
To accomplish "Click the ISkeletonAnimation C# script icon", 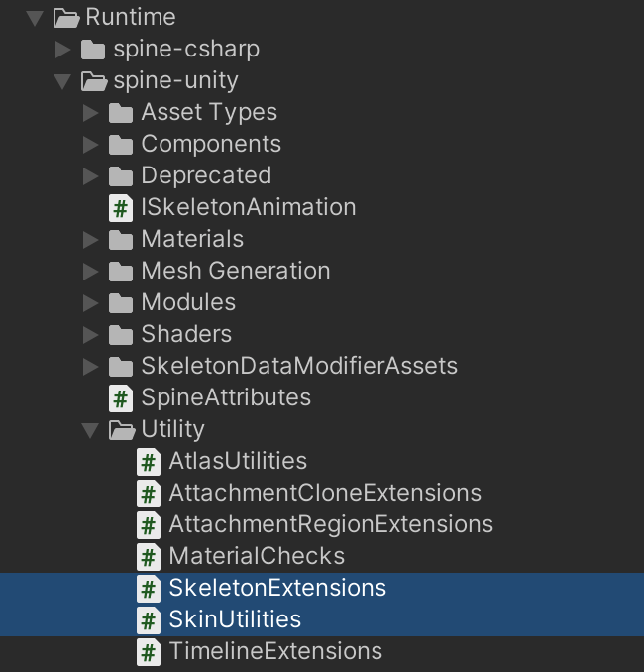I will 121,208.
